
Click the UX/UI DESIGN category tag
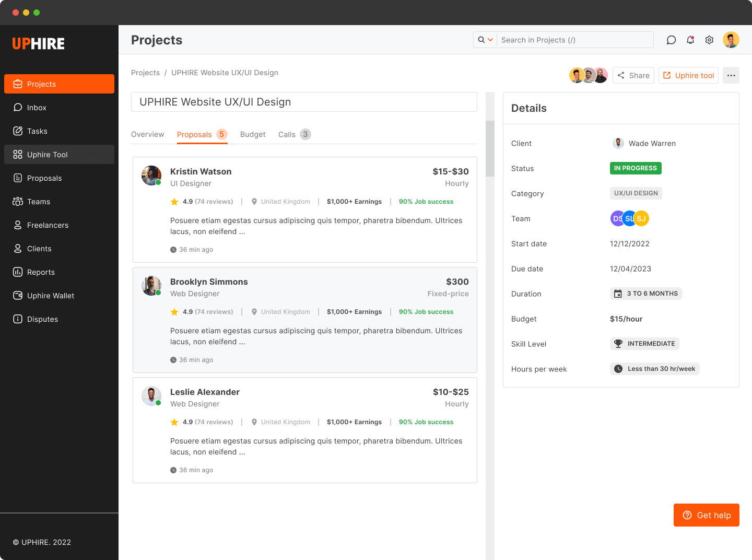[x=636, y=193]
